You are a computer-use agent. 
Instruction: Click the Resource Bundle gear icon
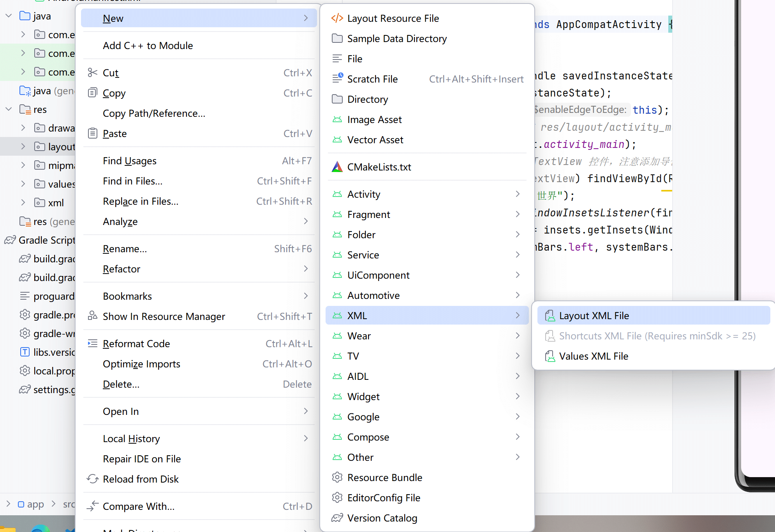point(337,478)
